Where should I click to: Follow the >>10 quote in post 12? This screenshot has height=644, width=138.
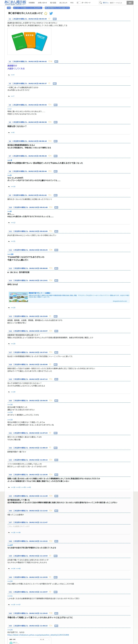[x=10, y=254]
